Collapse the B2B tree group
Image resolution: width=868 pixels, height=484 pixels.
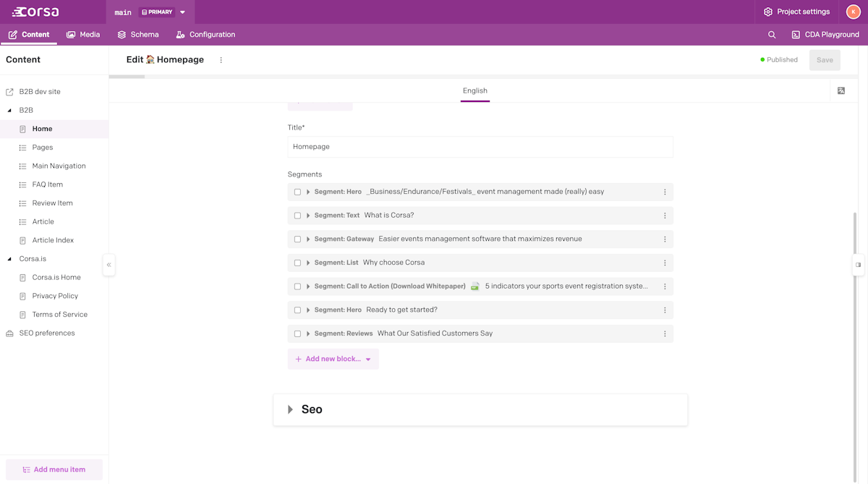point(9,111)
